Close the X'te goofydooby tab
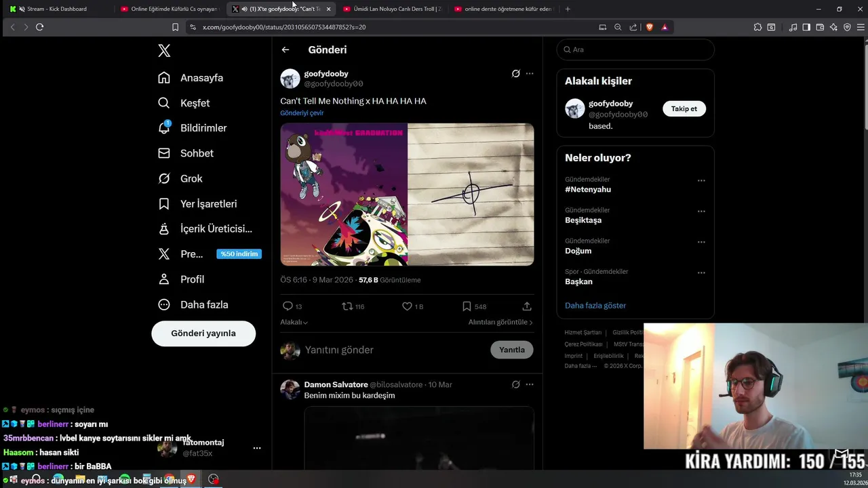Screen dimensions: 868x488 pos(328,9)
